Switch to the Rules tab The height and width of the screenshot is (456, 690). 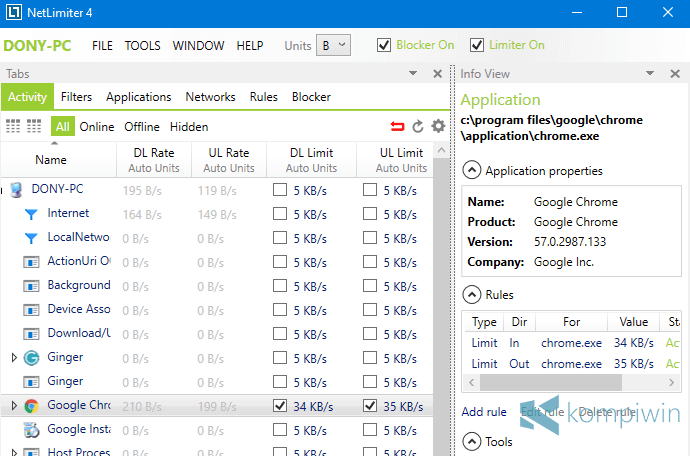(x=264, y=97)
